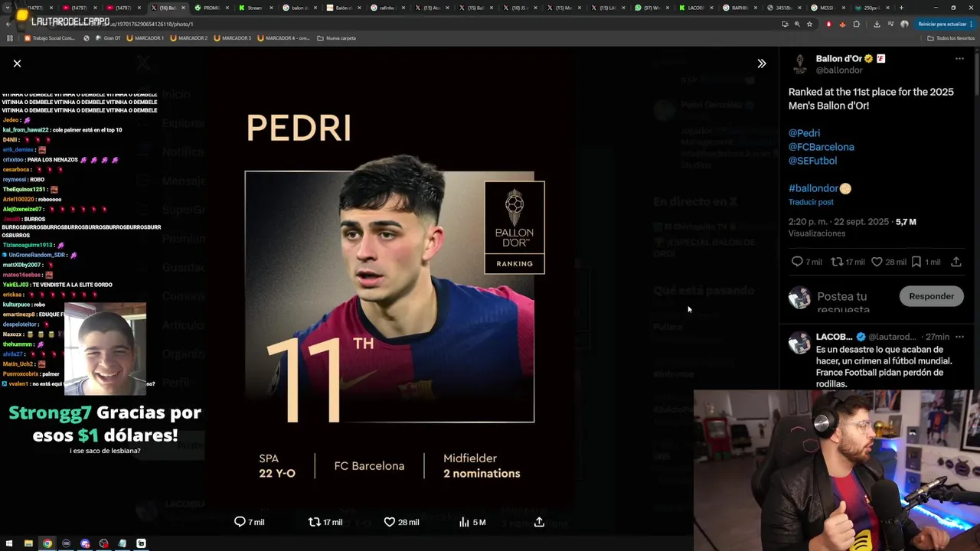The height and width of the screenshot is (551, 980).
Task: Click repost icon below the photo
Action: 314,522
